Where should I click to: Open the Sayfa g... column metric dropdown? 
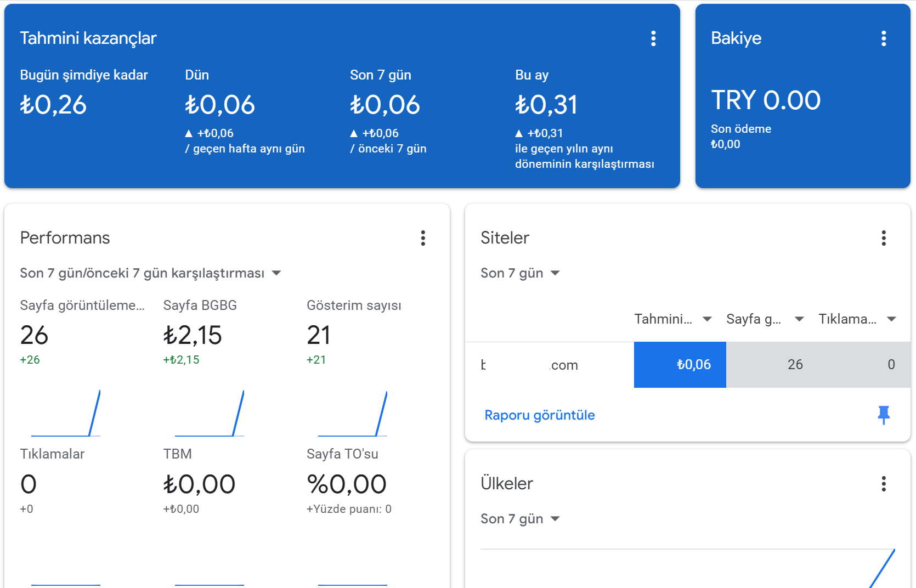(765, 319)
